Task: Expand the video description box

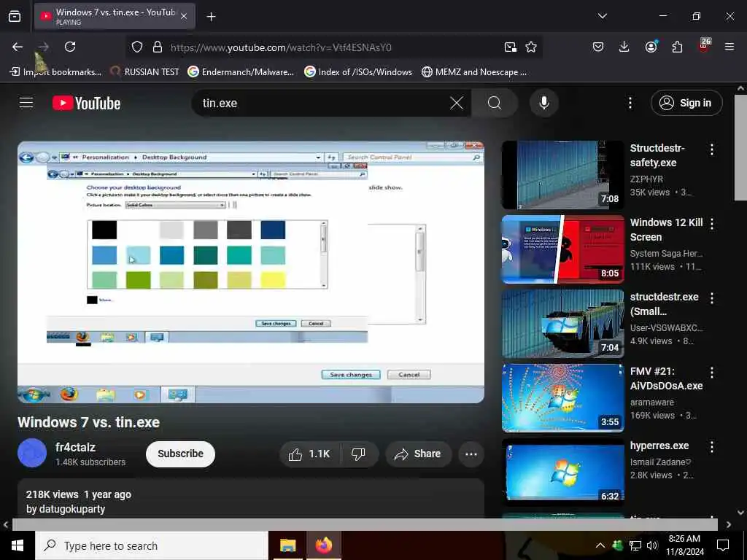Action: [251, 499]
